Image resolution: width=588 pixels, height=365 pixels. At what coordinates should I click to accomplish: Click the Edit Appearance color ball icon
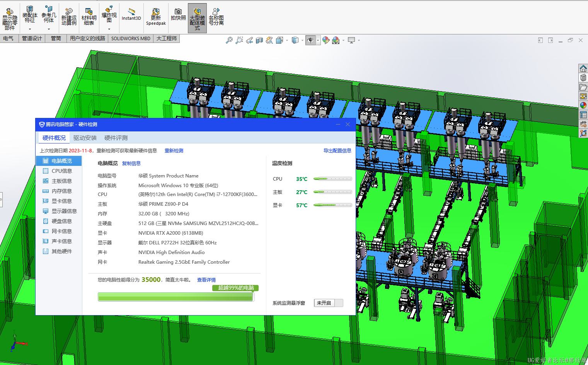pyautogui.click(x=326, y=40)
